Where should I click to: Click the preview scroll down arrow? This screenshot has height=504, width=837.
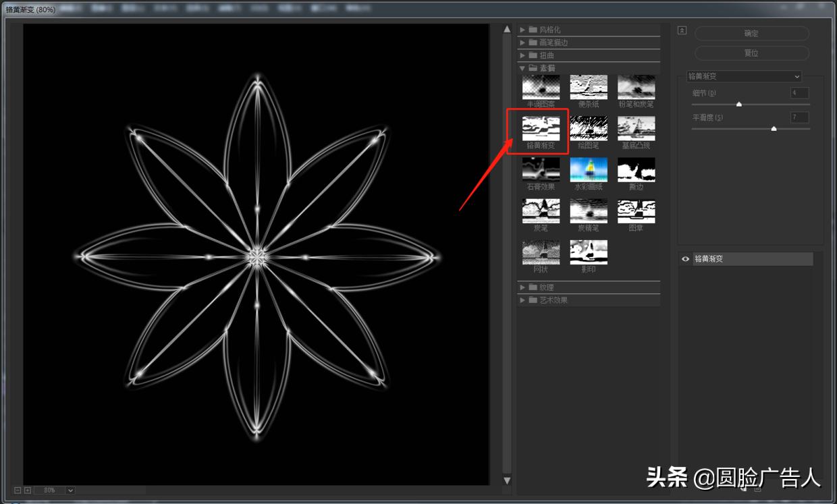click(x=508, y=480)
